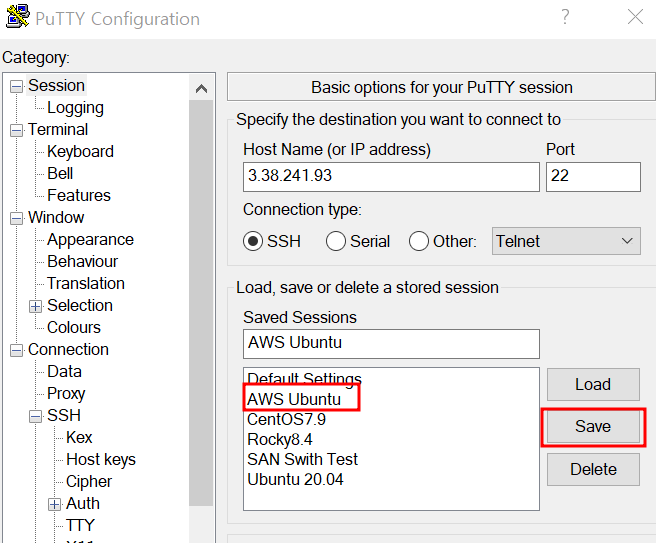Open the Window category

click(x=56, y=218)
